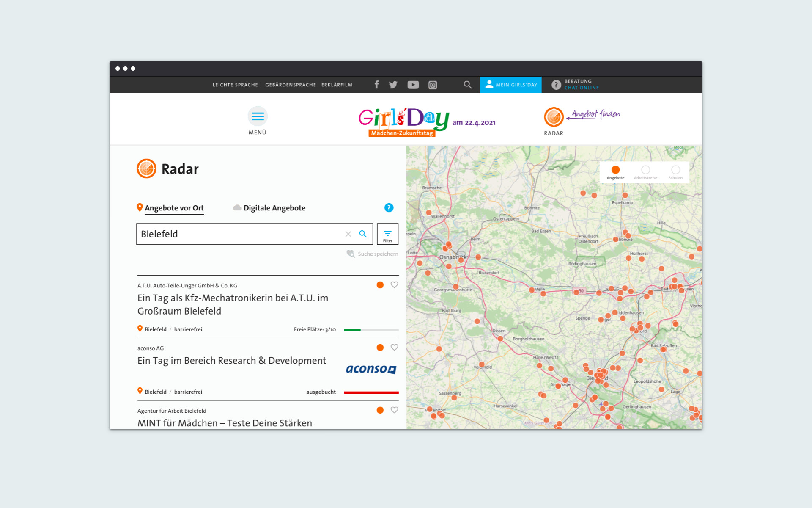812x508 pixels.
Task: Click the blue question mark help icon
Action: [389, 208]
